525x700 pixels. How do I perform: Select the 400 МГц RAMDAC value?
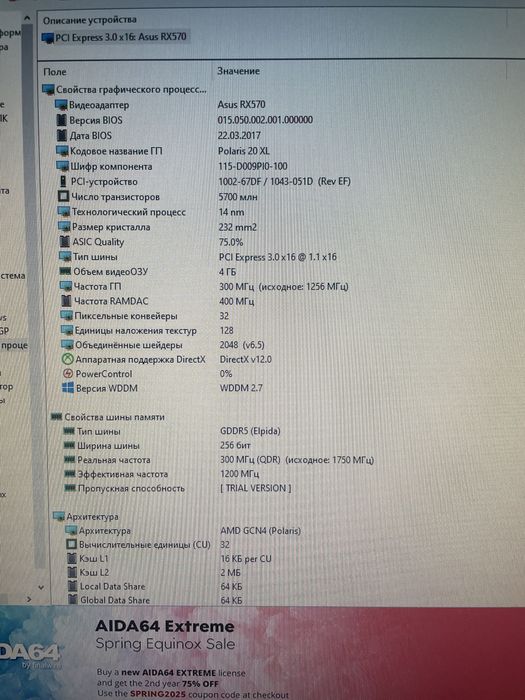tap(237, 301)
